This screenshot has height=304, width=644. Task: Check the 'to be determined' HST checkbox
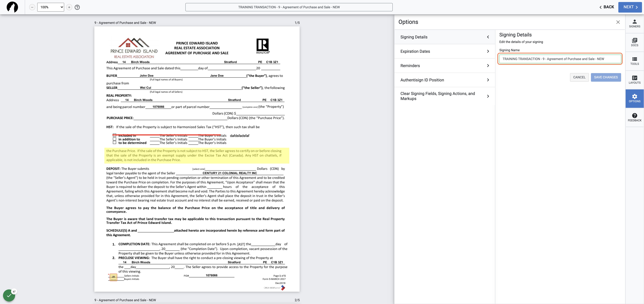tap(114, 142)
